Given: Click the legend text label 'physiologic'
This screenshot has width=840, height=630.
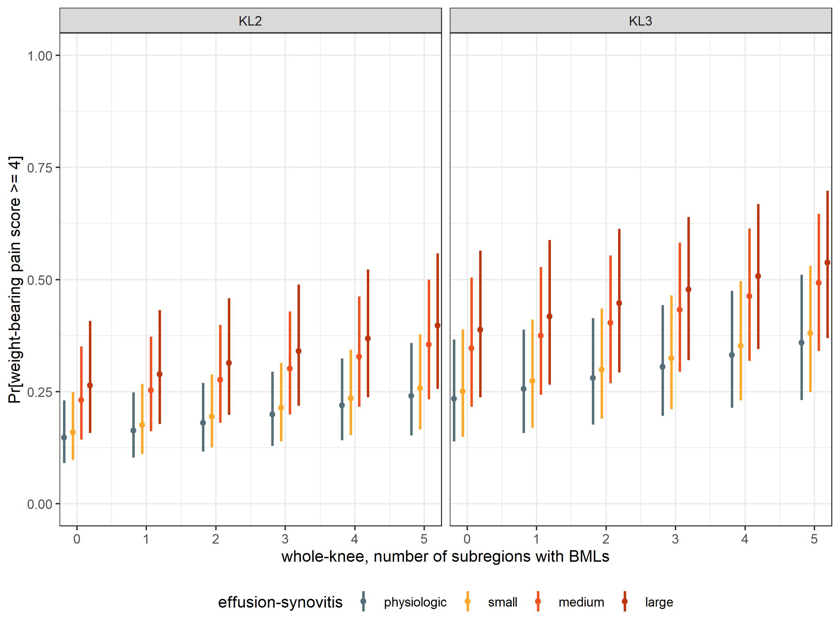Looking at the screenshot, I should pyautogui.click(x=415, y=602).
